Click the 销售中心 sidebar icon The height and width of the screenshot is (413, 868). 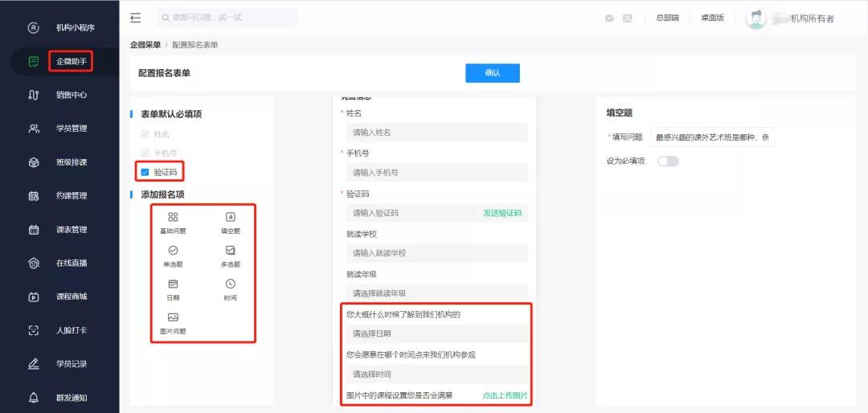(x=33, y=96)
